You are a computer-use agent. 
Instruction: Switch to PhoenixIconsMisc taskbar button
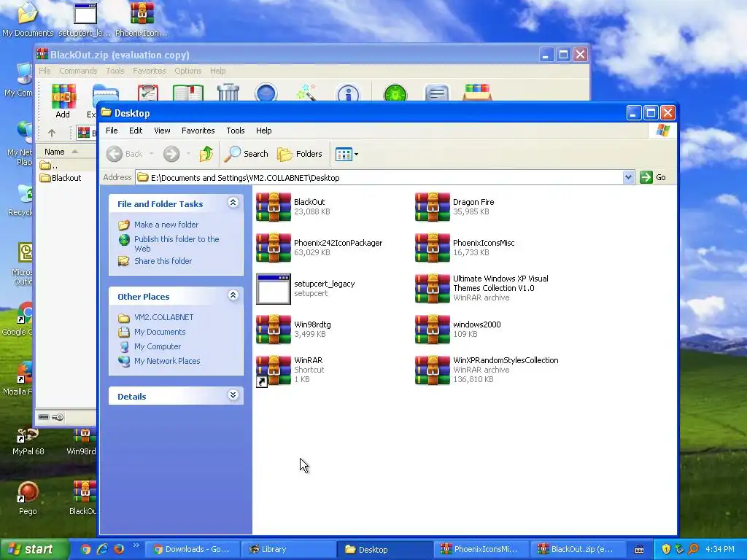pos(481,550)
